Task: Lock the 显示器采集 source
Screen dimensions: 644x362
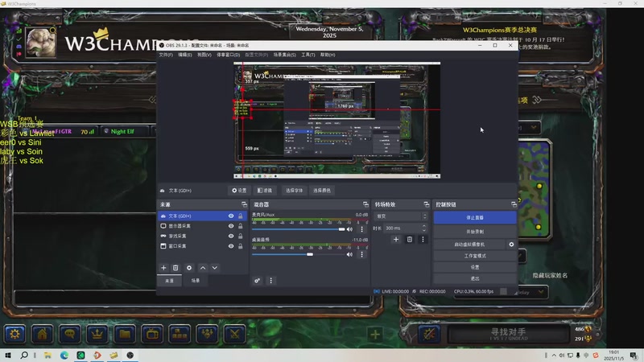Action: coord(241,226)
